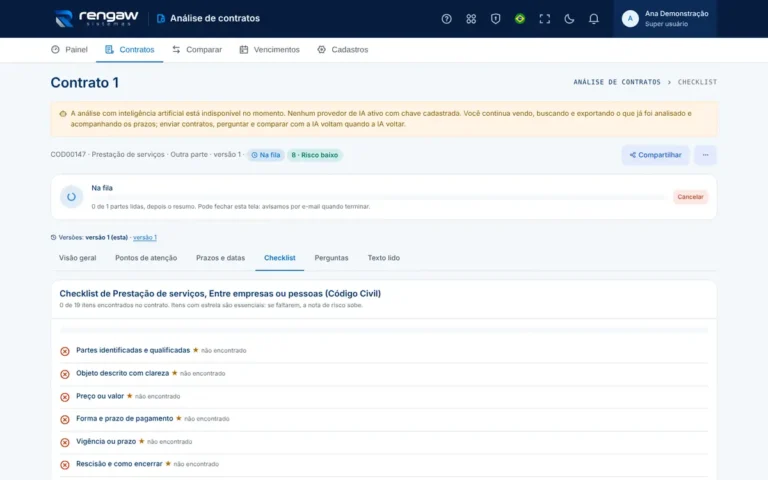The height and width of the screenshot is (480, 768).
Task: Click the warning icon in AI banner
Action: click(63, 114)
